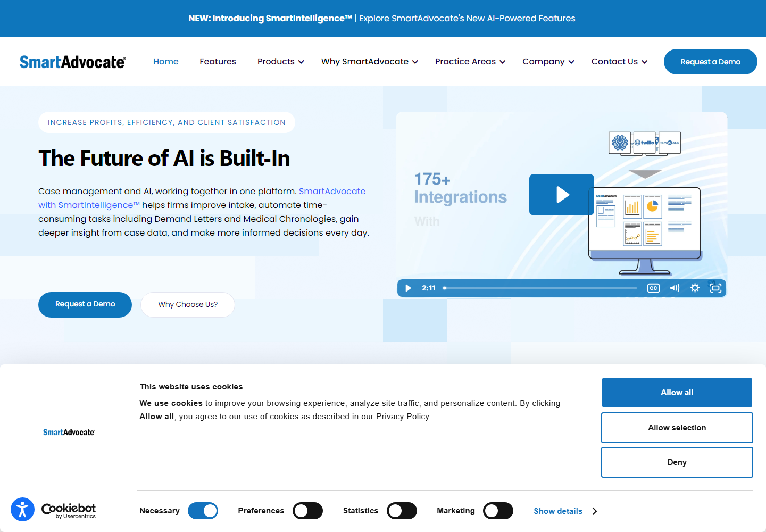Enable the Statistics cookies switch
The height and width of the screenshot is (532, 766).
pyautogui.click(x=402, y=511)
